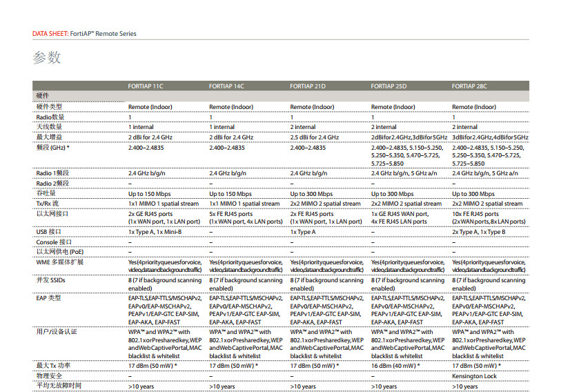Select '>10 years' under FORTIAP 21D
The image size is (561, 392).
[303, 386]
